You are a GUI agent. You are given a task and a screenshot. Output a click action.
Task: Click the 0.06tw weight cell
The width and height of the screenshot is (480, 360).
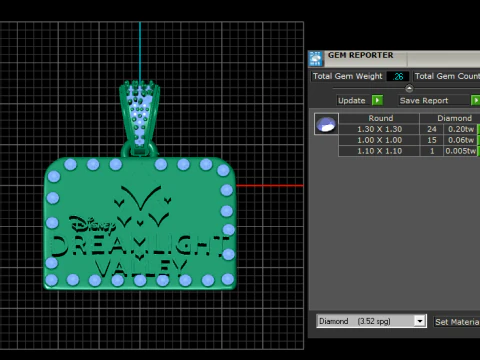(x=461, y=140)
